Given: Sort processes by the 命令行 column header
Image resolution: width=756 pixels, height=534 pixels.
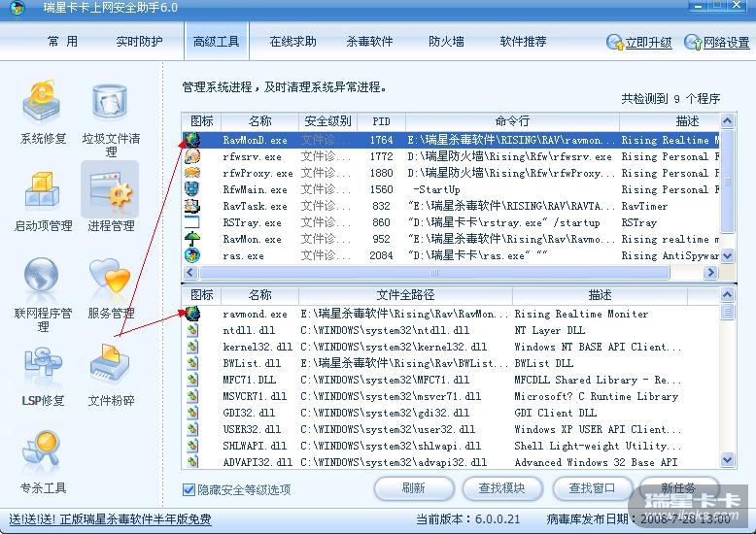Looking at the screenshot, I should coord(512,121).
